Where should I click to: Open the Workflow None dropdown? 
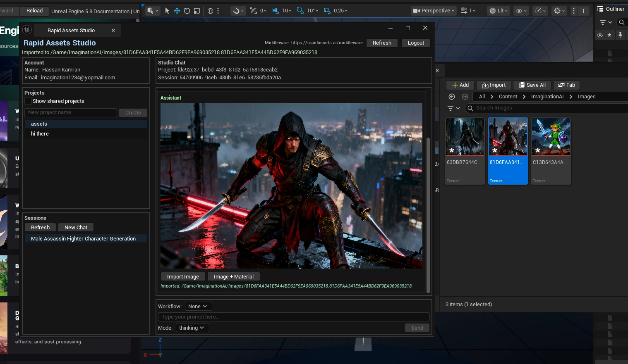pos(198,306)
